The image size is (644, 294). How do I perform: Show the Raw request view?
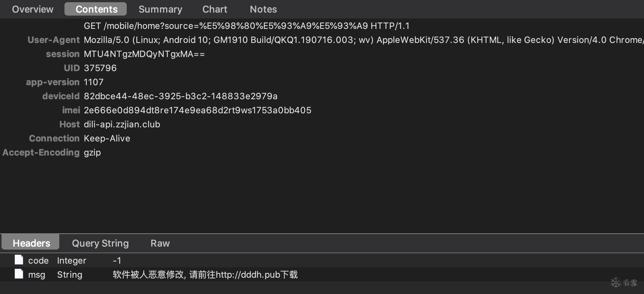(160, 243)
